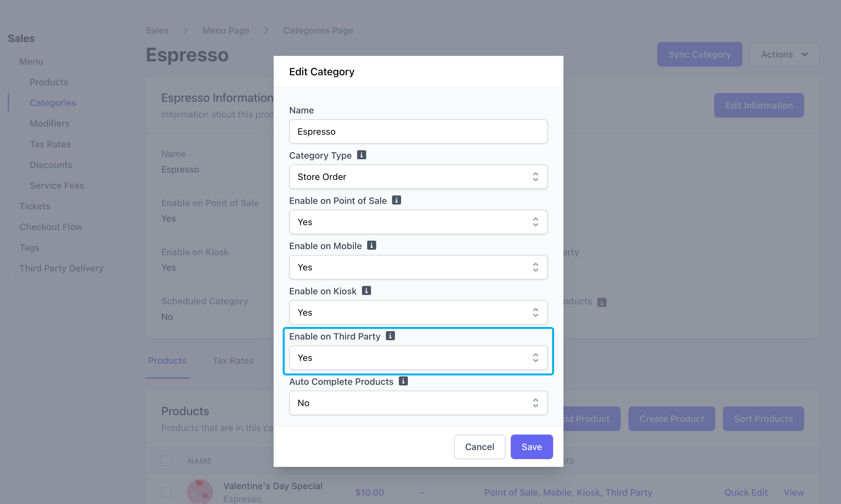This screenshot has width=841, height=504.
Task: Click the Valentine's Day Special product thumbnail
Action: (200, 491)
